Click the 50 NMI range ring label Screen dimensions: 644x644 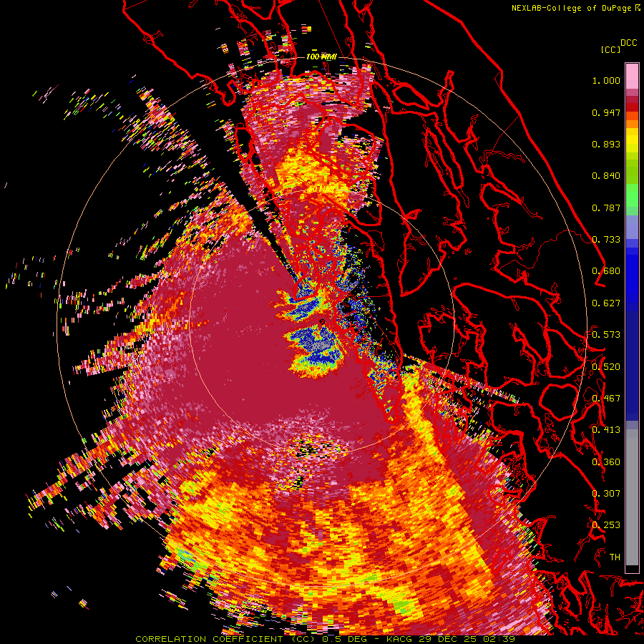point(321,190)
